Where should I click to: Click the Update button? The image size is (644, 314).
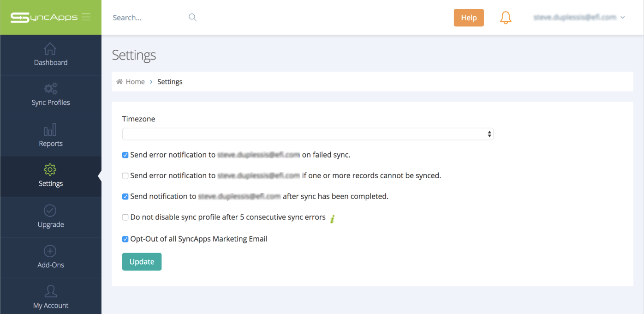point(142,262)
